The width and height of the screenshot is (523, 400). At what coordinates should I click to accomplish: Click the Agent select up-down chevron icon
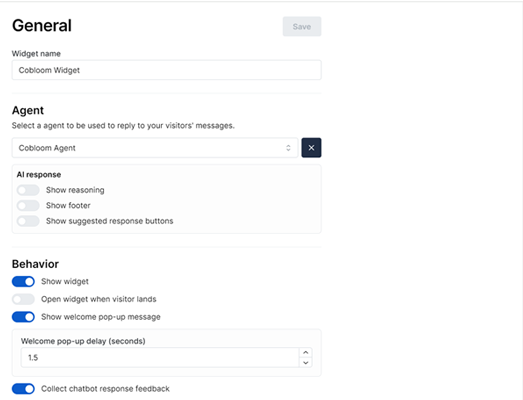coord(288,148)
